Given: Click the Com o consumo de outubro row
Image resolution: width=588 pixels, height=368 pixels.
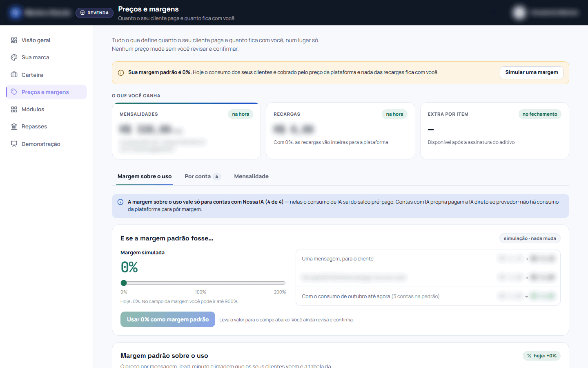Looking at the screenshot, I should coord(428,296).
